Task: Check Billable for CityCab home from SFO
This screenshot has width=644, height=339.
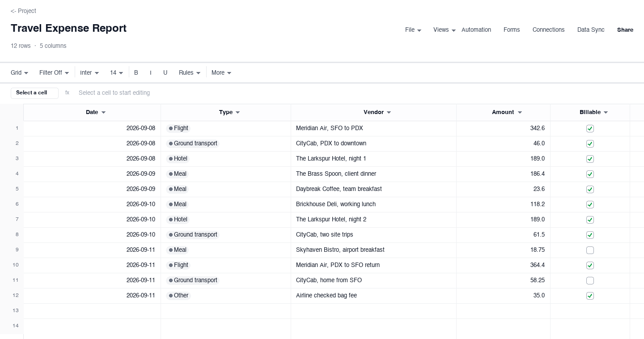Action: pos(590,280)
